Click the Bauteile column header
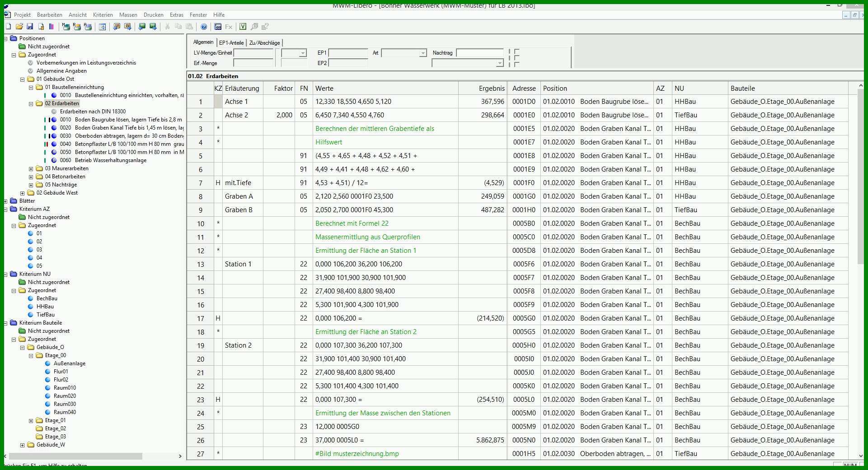868x470 pixels. 788,88
